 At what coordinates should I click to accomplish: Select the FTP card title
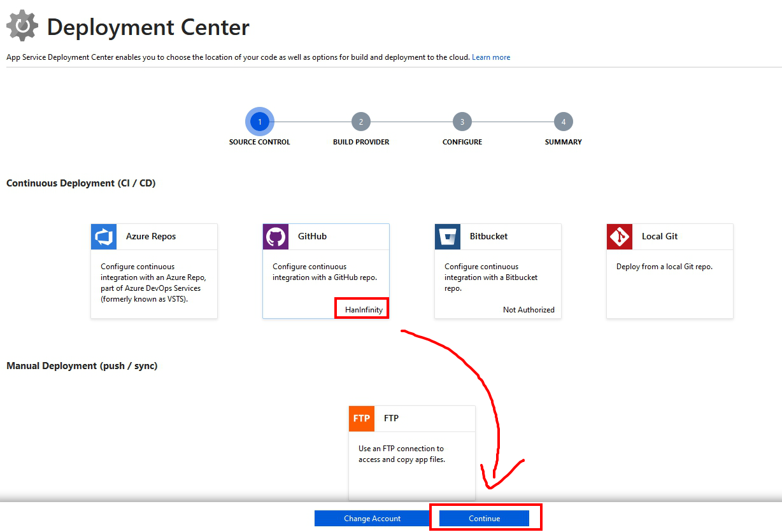click(392, 418)
